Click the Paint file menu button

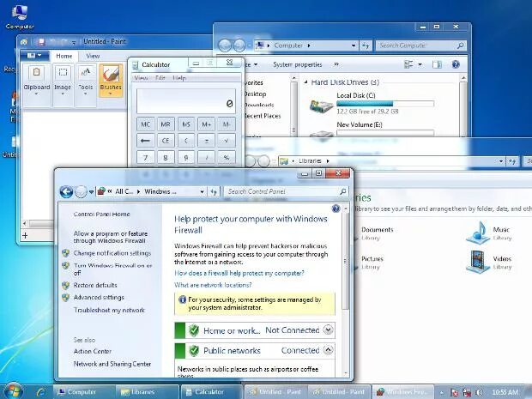click(x=34, y=55)
